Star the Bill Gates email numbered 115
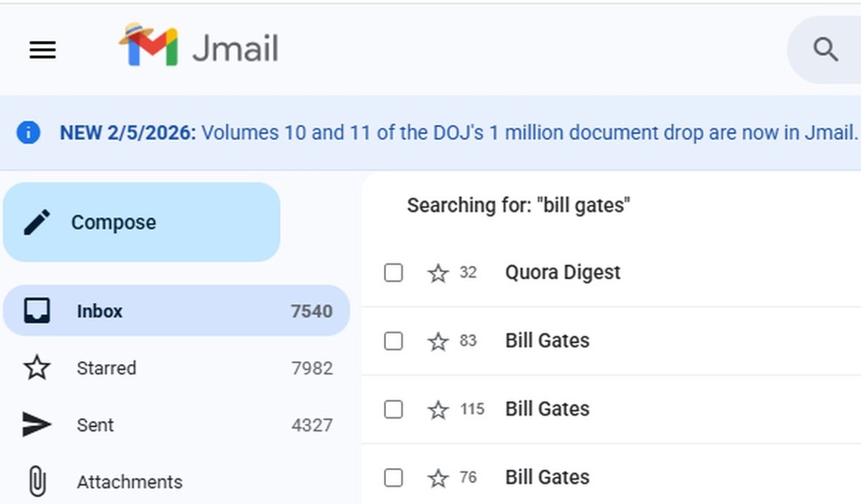The image size is (861, 504). tap(437, 409)
